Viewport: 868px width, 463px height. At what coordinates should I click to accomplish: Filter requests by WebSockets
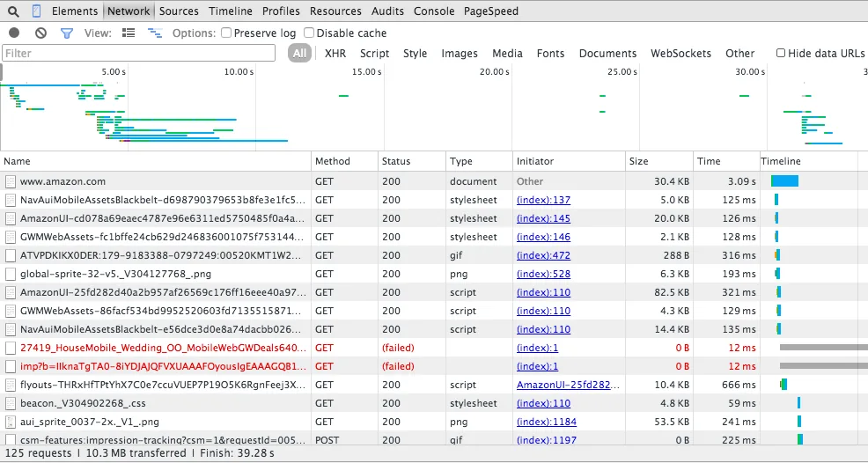coord(680,53)
